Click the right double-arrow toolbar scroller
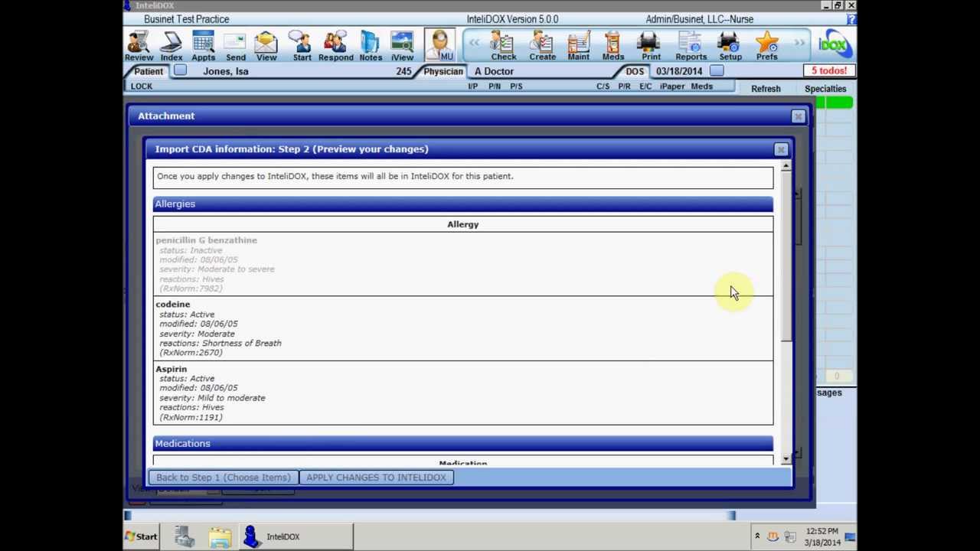980x551 pixels. [799, 44]
